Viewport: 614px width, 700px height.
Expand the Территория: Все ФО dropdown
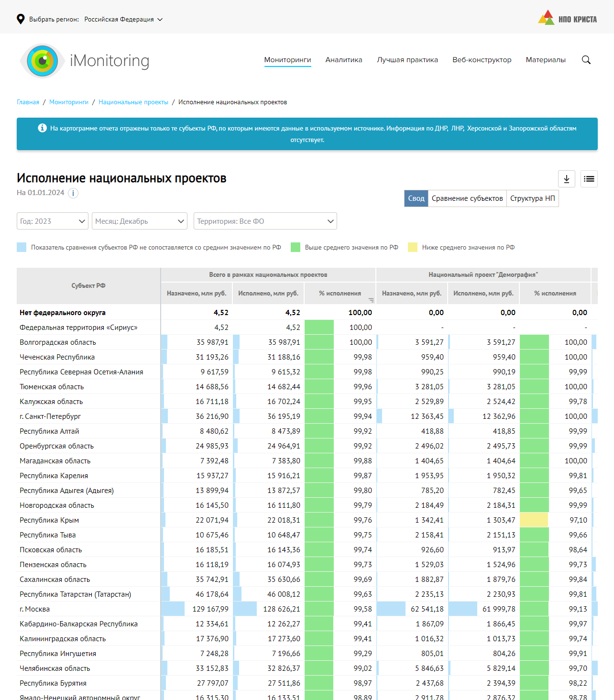(265, 221)
